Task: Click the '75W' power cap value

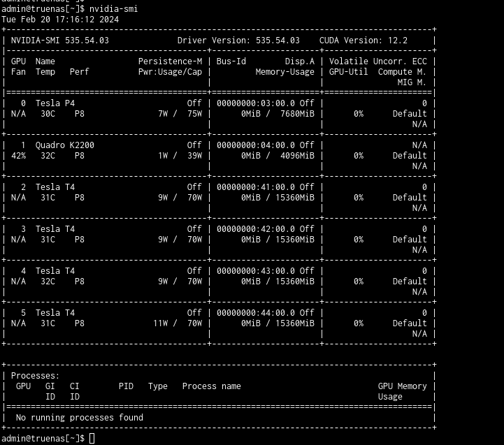Action: point(195,114)
